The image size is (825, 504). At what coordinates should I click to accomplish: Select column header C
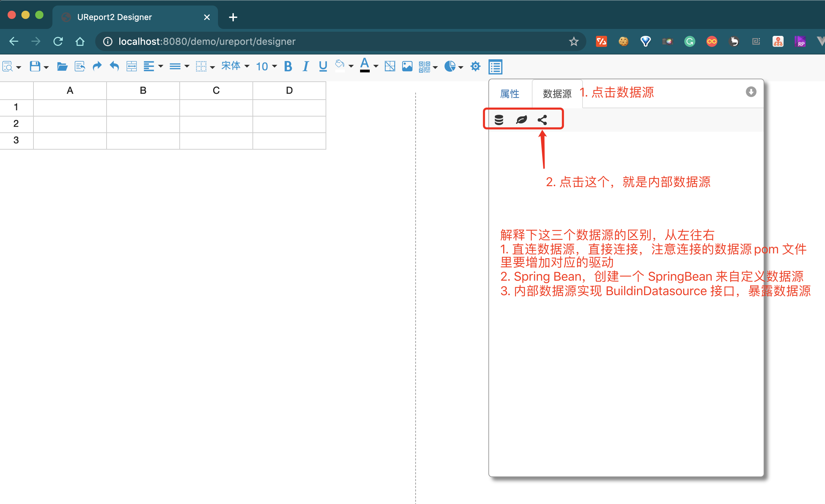tap(216, 91)
